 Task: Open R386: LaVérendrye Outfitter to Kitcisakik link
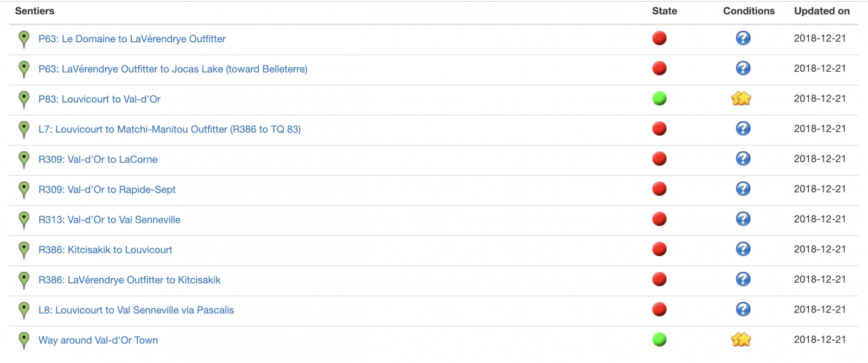coord(130,280)
